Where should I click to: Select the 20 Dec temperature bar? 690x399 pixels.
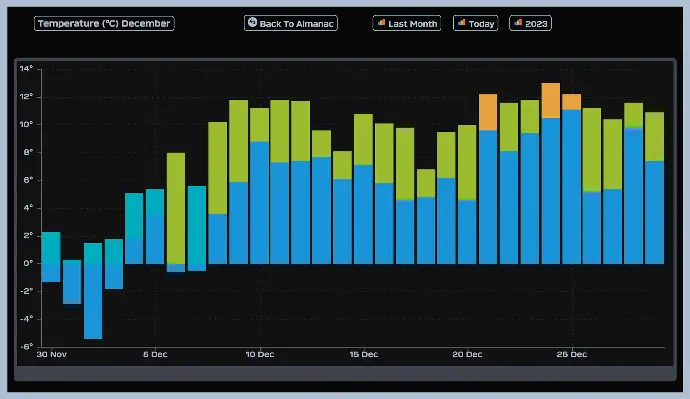point(467,194)
